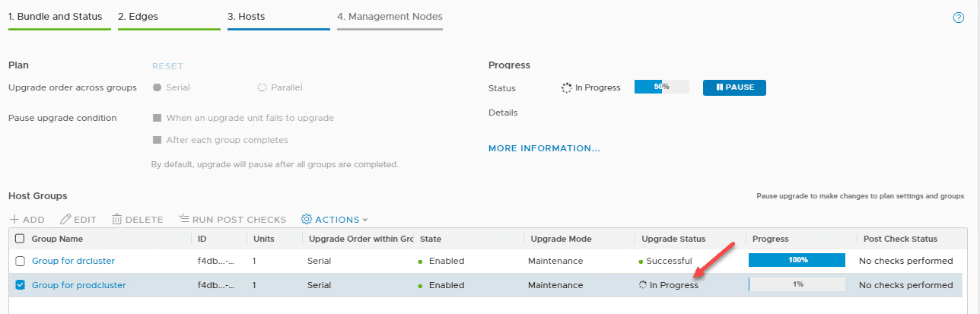Screen dimensions: 980x314
Task: Click the prodcluster 1% progress bar
Action: [x=797, y=284]
